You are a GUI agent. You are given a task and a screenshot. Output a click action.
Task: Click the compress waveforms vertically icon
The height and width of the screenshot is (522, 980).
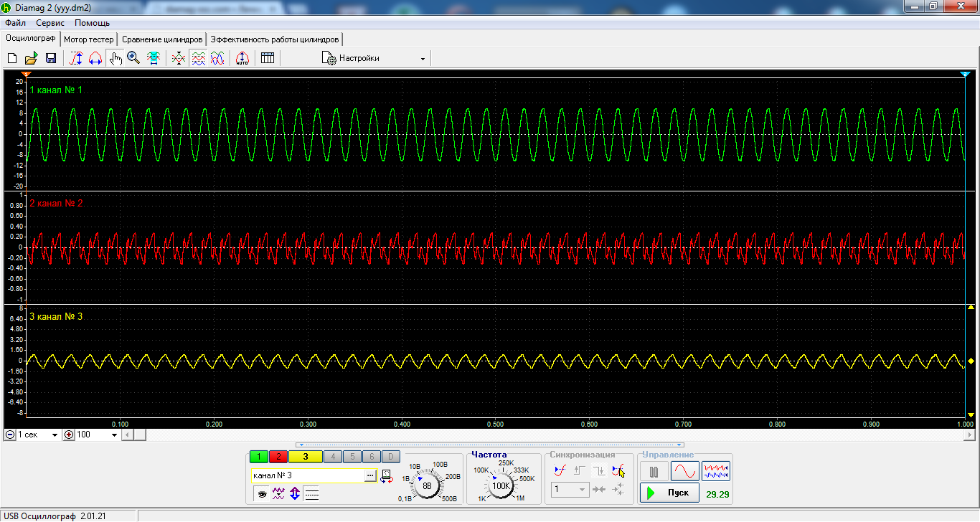pyautogui.click(x=179, y=58)
